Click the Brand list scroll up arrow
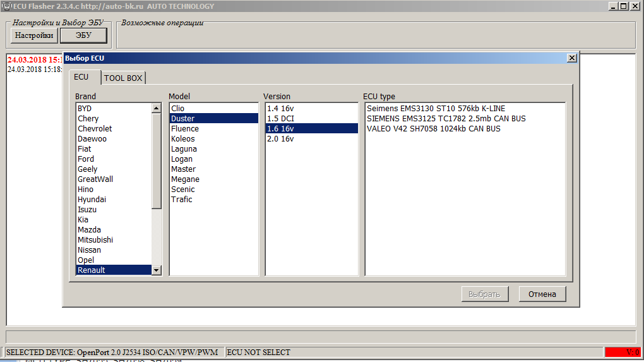The height and width of the screenshot is (362, 644). click(157, 108)
